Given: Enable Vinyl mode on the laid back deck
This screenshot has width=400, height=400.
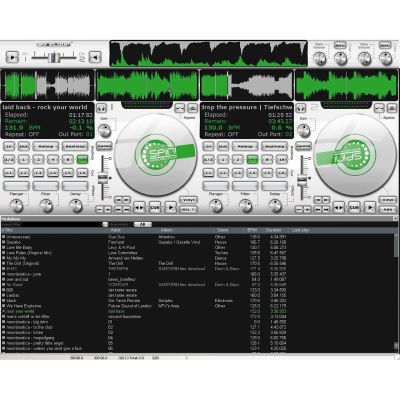Looking at the screenshot, I should (188, 200).
